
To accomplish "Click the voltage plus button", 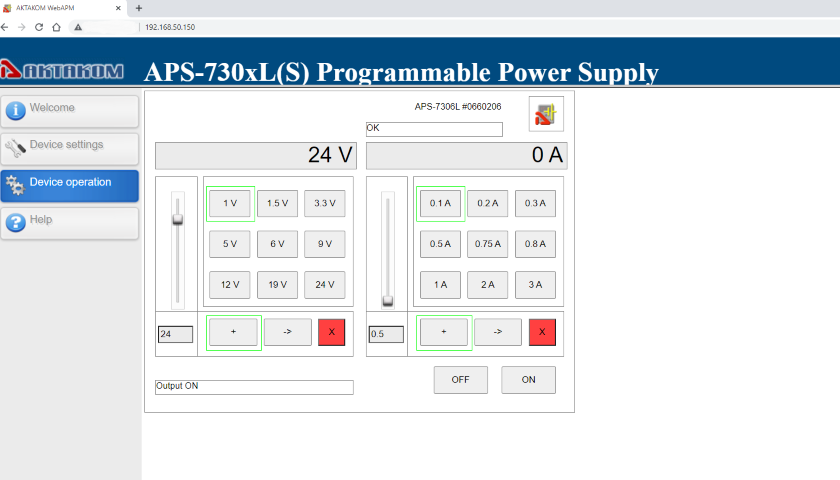I will tap(234, 332).
